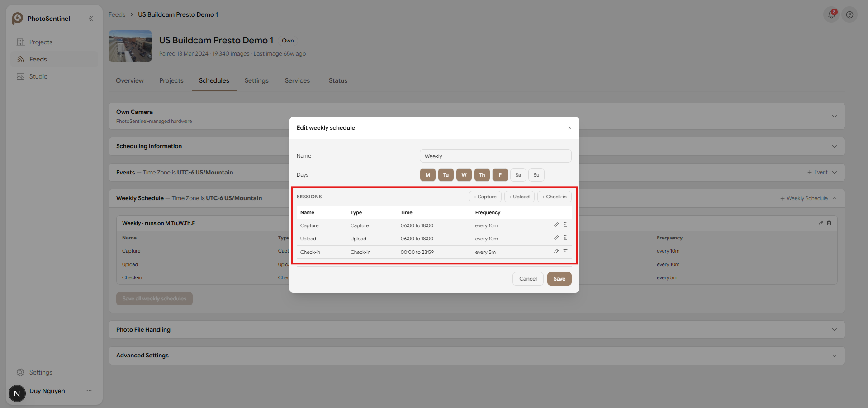Click the schedule Name input field
The image size is (868, 408).
496,156
